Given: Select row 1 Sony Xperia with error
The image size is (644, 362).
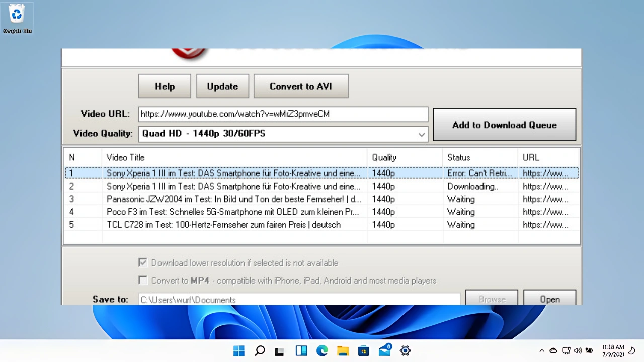Looking at the screenshot, I should [322, 173].
